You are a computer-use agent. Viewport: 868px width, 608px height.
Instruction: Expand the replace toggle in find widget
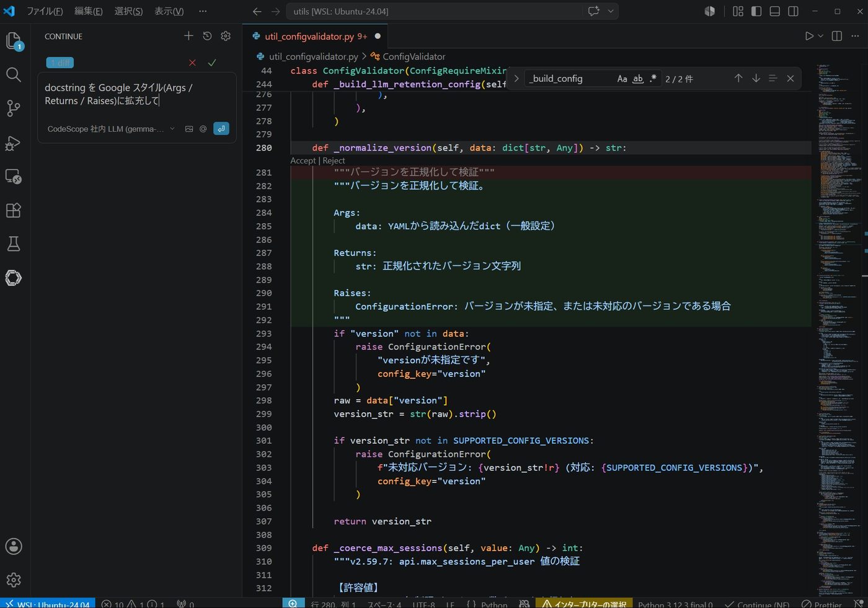click(x=516, y=79)
